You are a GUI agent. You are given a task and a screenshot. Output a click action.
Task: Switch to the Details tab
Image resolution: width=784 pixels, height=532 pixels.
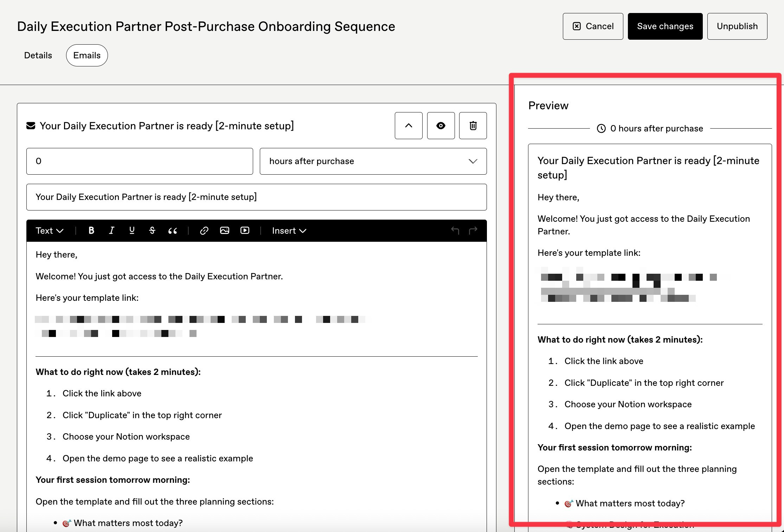click(38, 56)
